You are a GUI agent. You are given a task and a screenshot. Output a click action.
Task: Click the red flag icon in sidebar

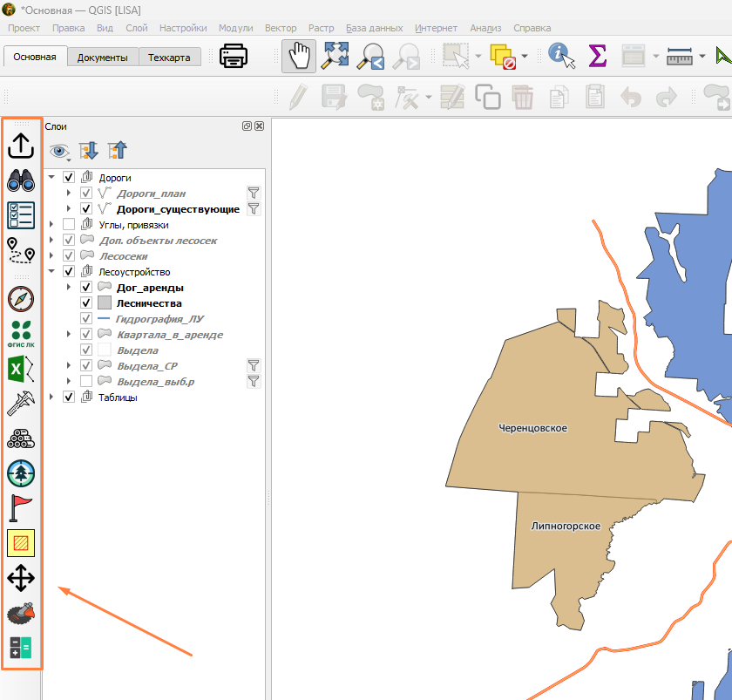click(20, 508)
